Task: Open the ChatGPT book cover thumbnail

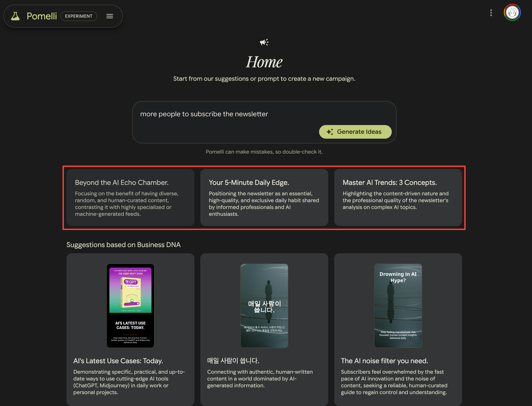Action: (130, 306)
